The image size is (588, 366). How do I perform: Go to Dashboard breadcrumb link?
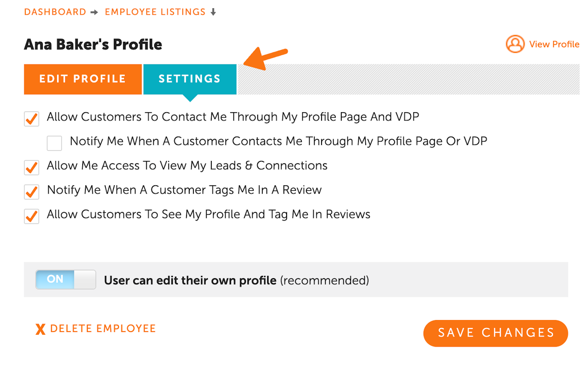coord(55,12)
